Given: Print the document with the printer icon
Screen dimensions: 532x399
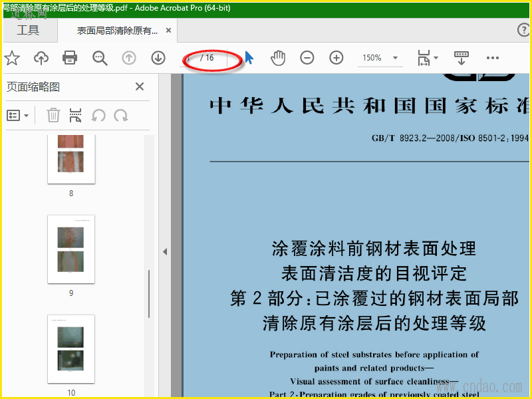Looking at the screenshot, I should pos(70,58).
